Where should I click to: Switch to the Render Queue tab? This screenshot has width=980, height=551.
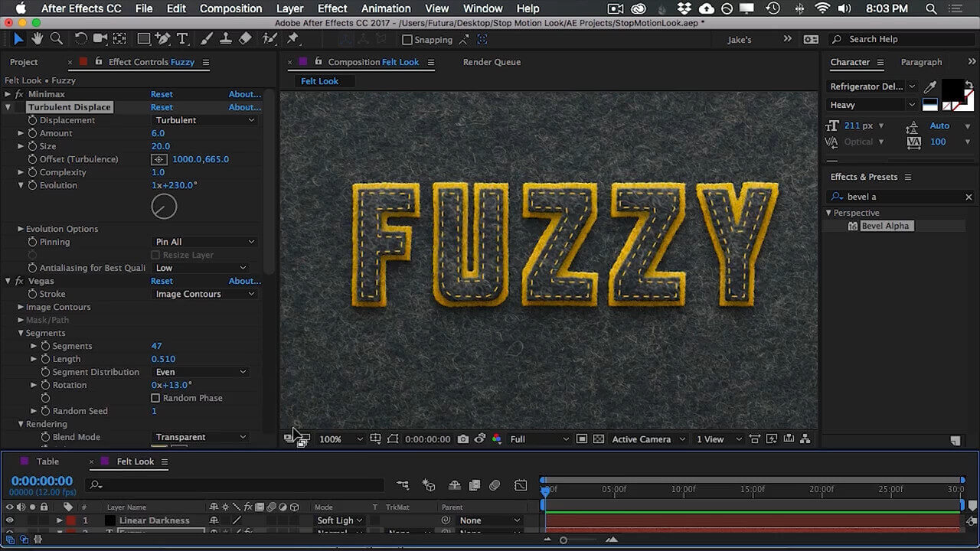[492, 62]
